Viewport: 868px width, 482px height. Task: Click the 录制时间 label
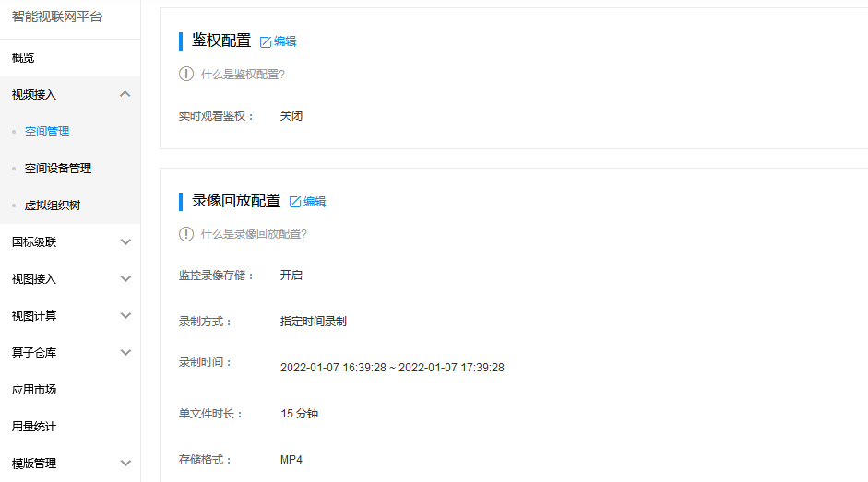click(x=205, y=362)
